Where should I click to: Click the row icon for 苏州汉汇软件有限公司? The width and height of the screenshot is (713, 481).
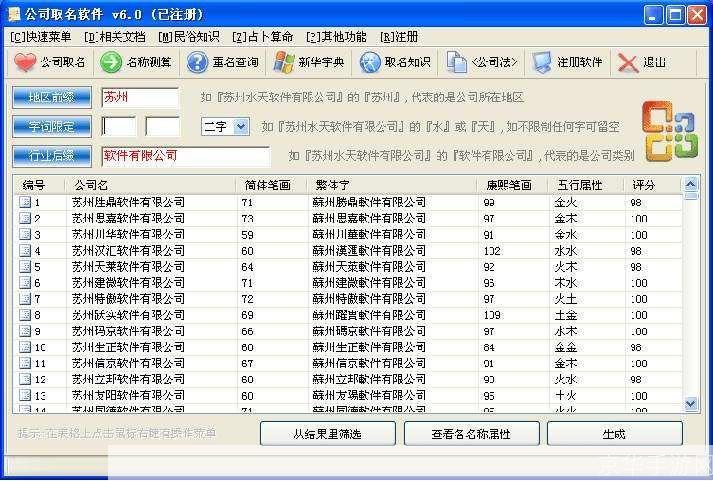click(x=25, y=251)
